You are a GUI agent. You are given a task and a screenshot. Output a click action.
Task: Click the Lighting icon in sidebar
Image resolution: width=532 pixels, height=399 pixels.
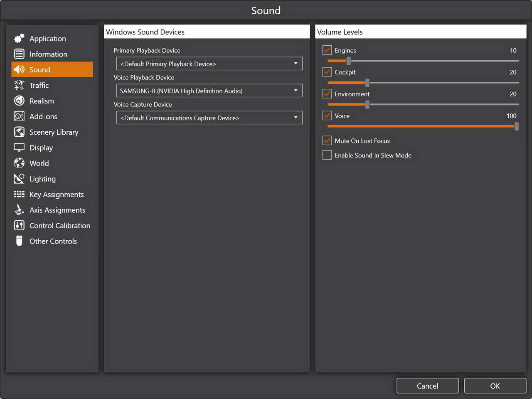point(19,179)
